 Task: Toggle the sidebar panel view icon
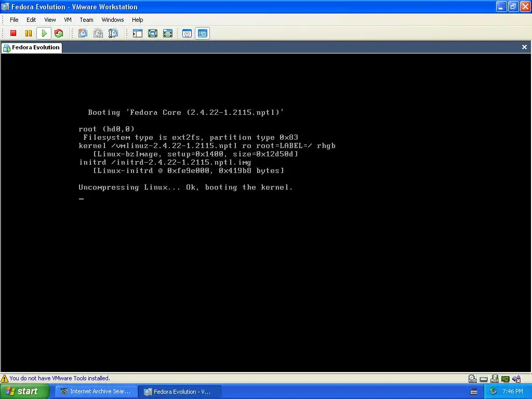pyautogui.click(x=137, y=33)
